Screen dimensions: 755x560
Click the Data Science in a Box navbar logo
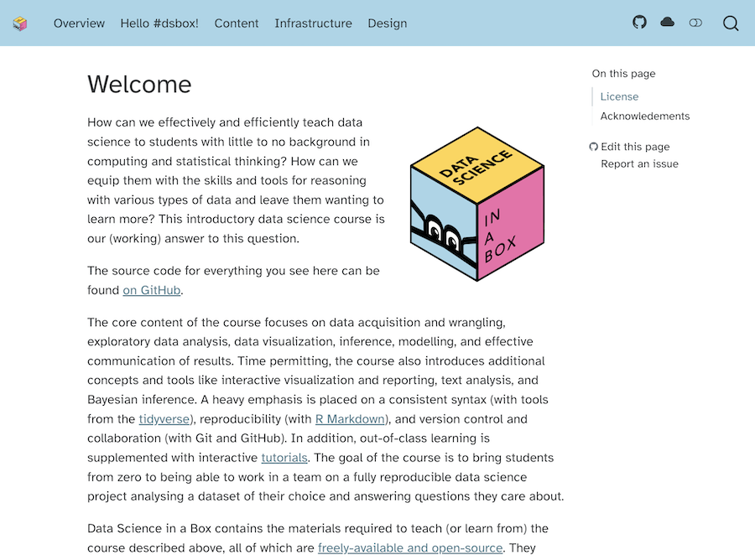click(x=20, y=23)
